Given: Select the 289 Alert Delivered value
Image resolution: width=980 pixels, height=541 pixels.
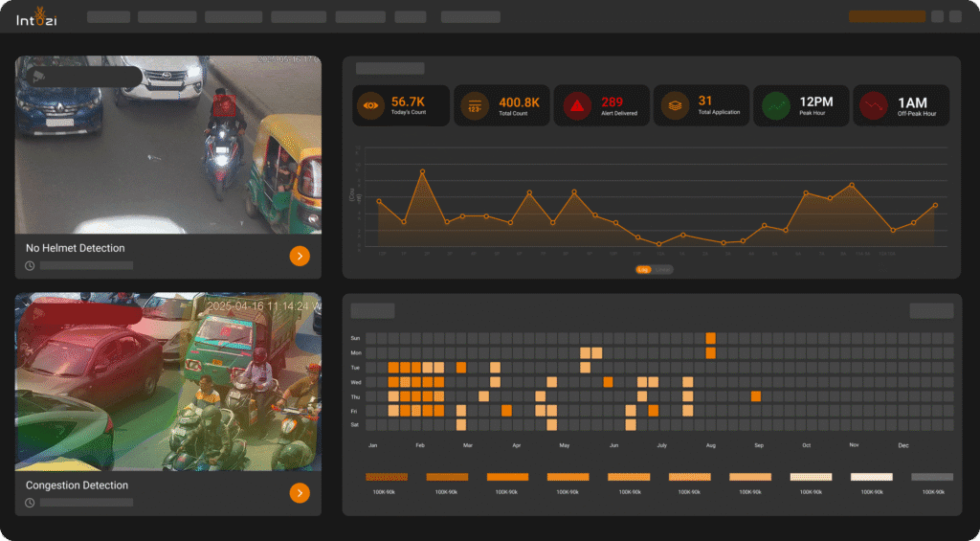Looking at the screenshot, I should (612, 101).
